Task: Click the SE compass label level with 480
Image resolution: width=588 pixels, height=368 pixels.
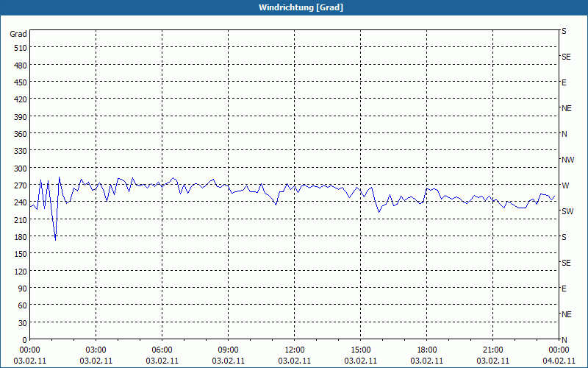Action: point(566,57)
